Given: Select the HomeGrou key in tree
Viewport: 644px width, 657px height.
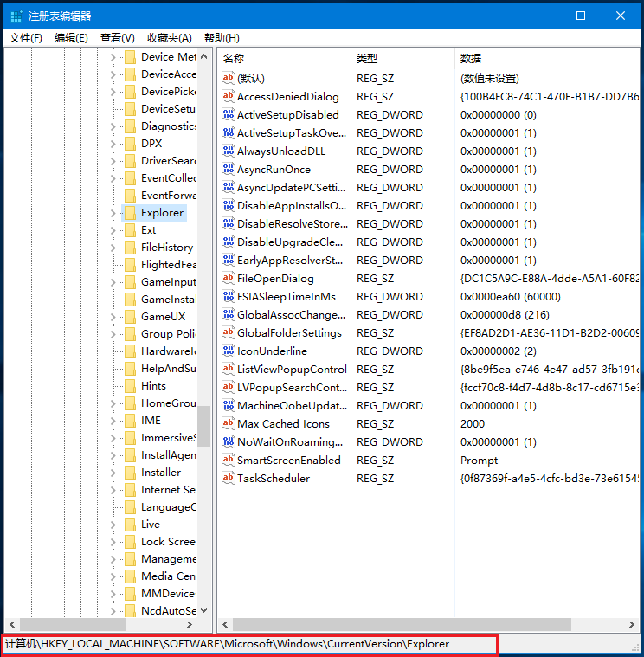Looking at the screenshot, I should tap(169, 403).
